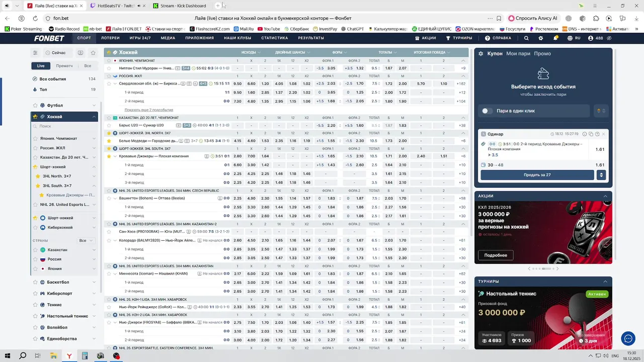This screenshot has height=362, width=644.
Task: Open video stream icon for Кровавые Джокеры match
Action: 206,156
